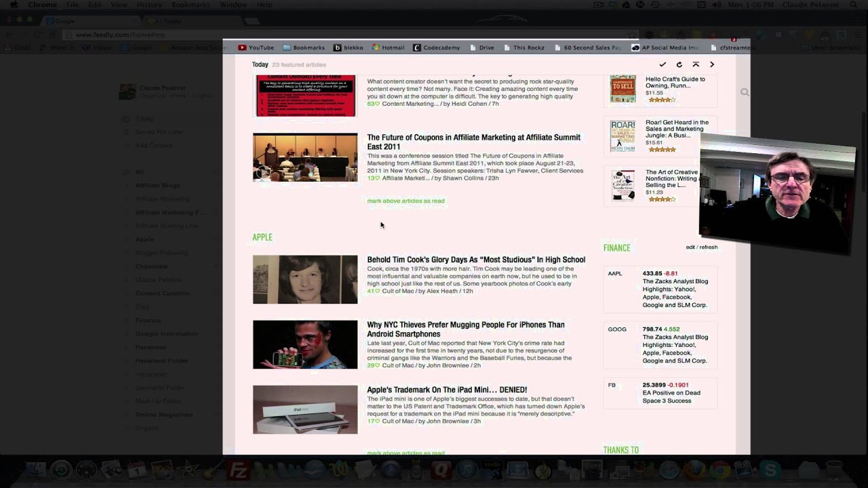Open the Hello Craft's Guide book listing
Screen dimensions: 868x488
(x=675, y=82)
